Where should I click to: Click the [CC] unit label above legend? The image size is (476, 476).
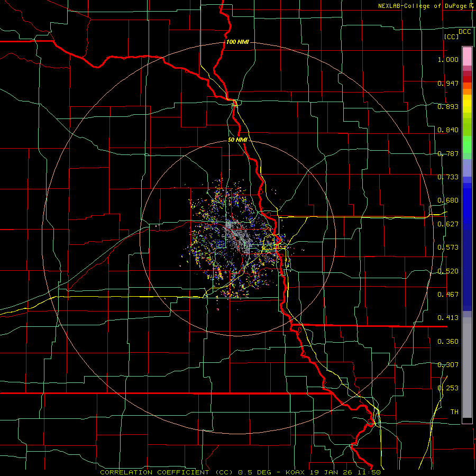[451, 36]
